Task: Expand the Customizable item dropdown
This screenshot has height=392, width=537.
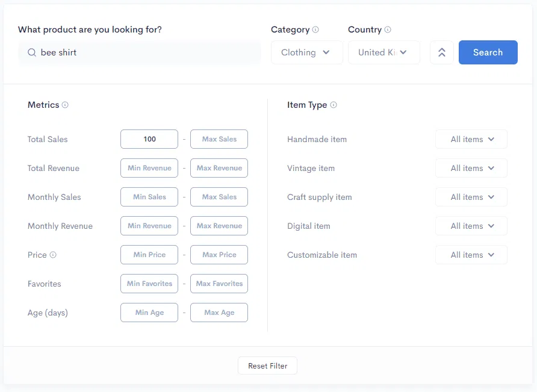Action: coord(471,255)
